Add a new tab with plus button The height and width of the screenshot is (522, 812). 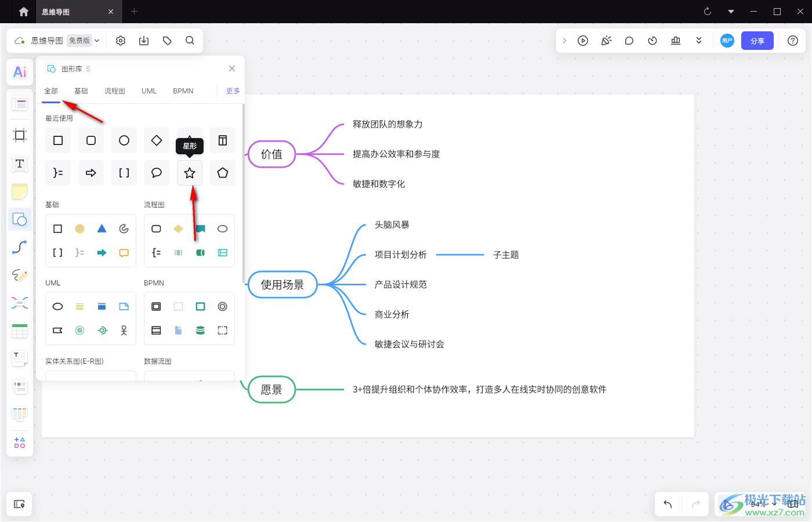(134, 12)
